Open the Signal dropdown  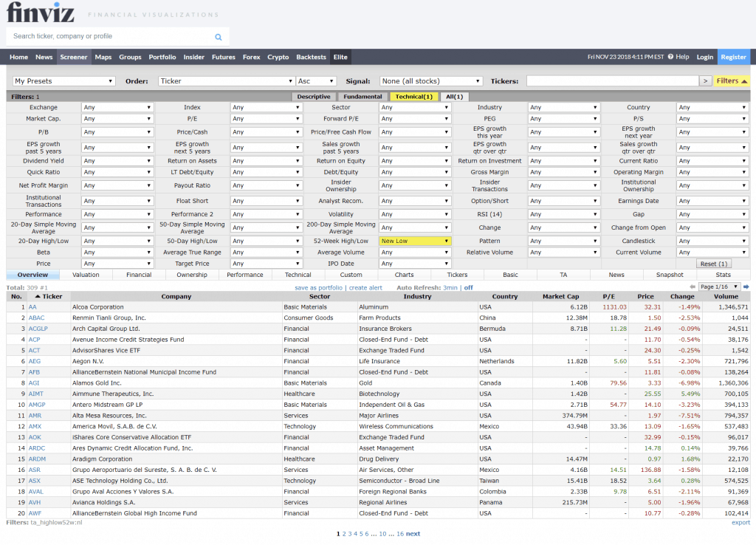[x=430, y=81]
